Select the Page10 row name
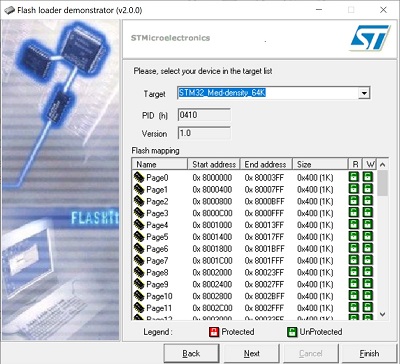 coord(159,296)
